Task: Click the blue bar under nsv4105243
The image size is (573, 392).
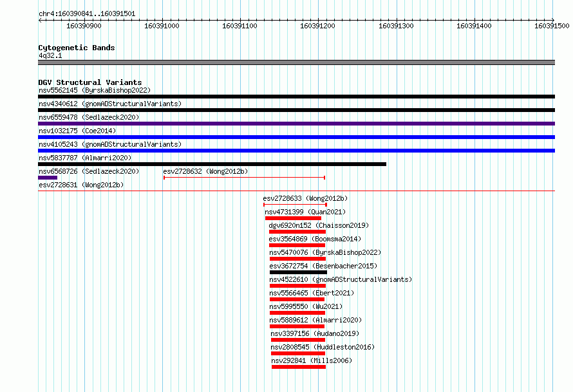Action: [x=296, y=151]
